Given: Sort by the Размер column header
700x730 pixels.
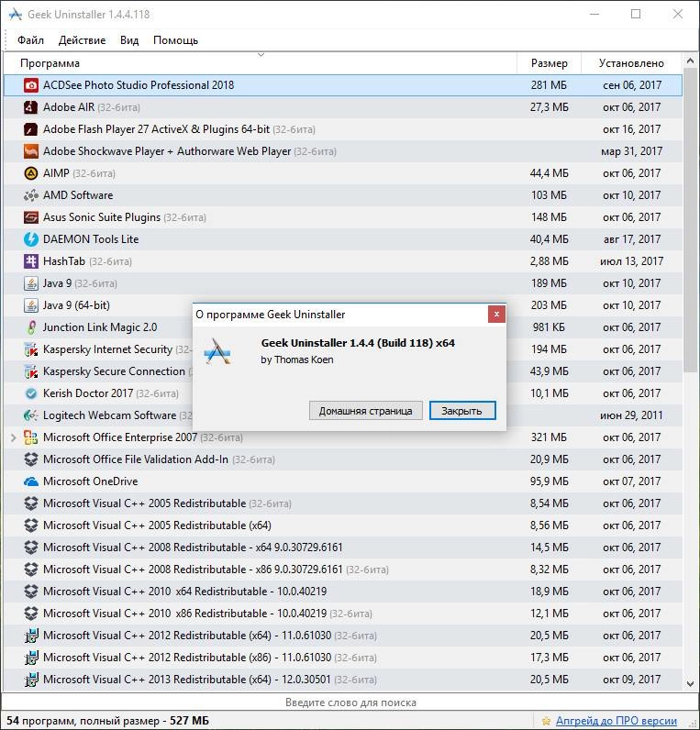Looking at the screenshot, I should tap(550, 63).
